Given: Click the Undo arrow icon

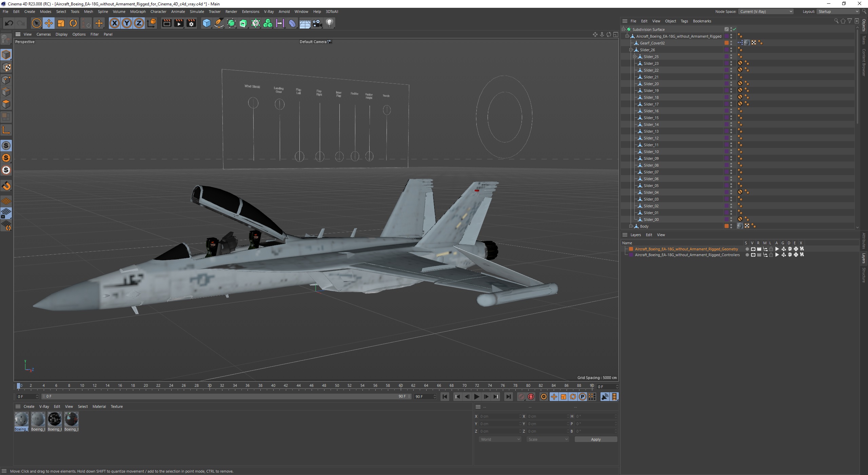Looking at the screenshot, I should pos(9,23).
